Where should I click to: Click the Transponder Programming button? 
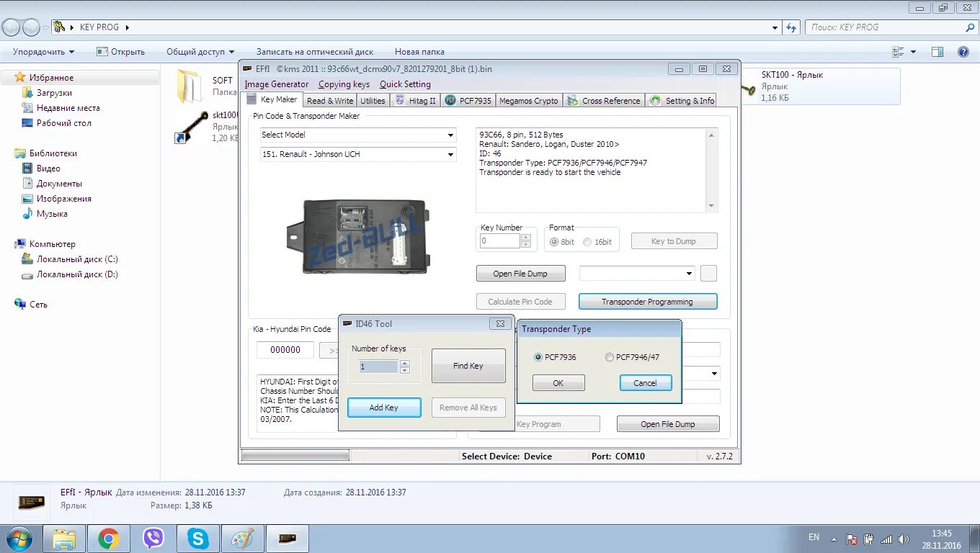(648, 302)
